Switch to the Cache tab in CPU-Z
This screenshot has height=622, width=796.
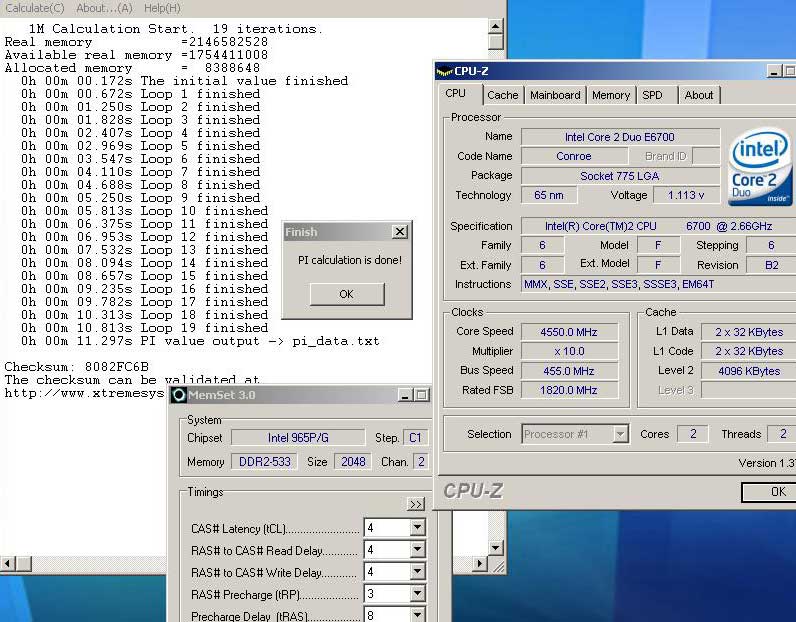point(503,95)
